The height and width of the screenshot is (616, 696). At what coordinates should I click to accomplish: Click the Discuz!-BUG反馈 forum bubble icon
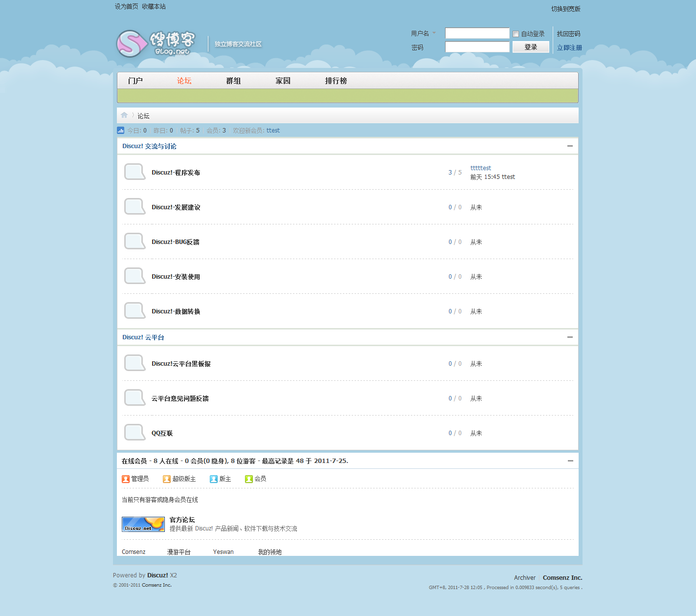coord(135,242)
